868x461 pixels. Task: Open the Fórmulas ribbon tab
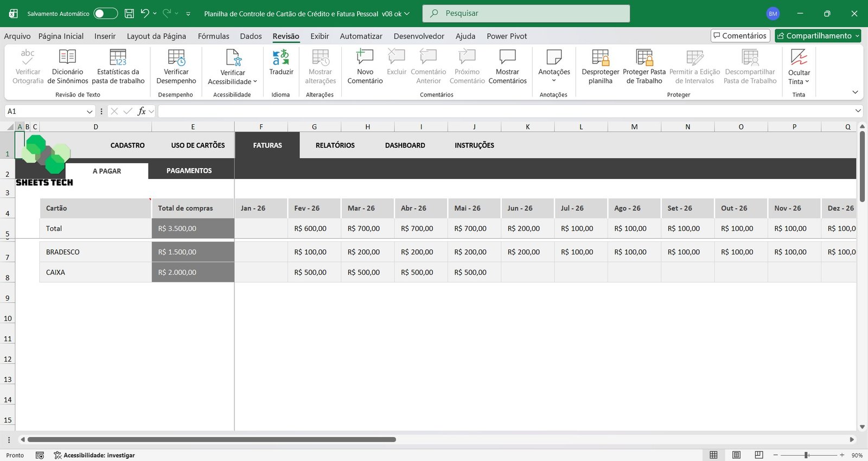tap(213, 36)
